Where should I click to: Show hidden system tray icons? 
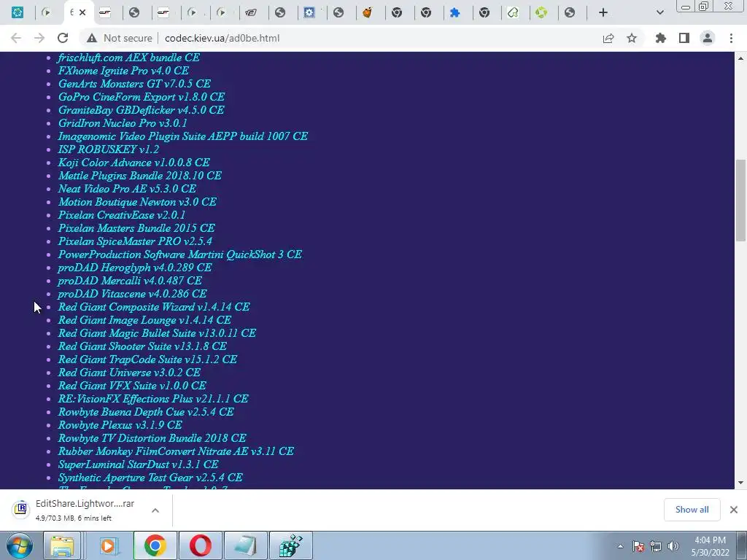click(x=620, y=546)
